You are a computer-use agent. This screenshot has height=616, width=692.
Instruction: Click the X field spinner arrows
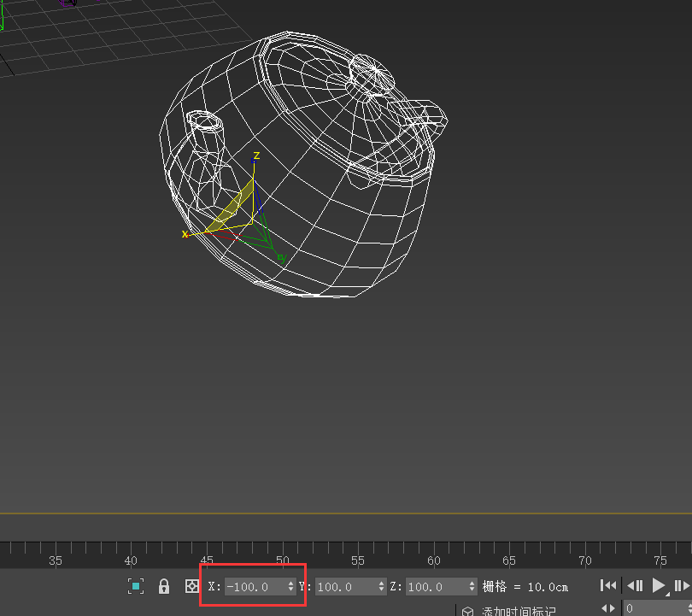point(290,587)
